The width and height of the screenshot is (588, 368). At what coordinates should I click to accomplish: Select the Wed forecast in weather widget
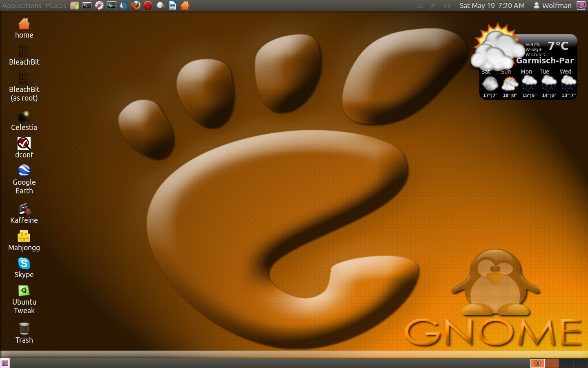click(568, 83)
